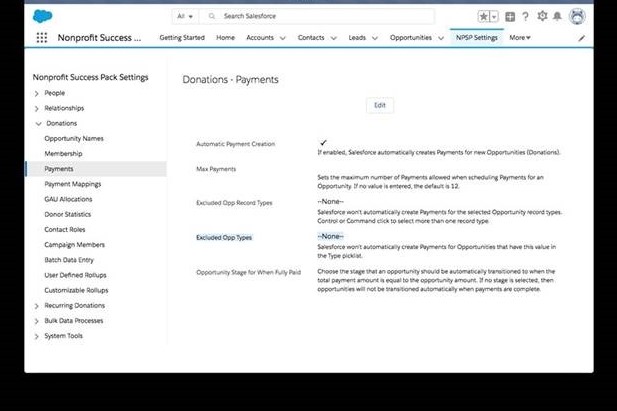617x411 pixels.
Task: Click the Nonprofit Success Pack Settings heading
Action: pos(91,77)
